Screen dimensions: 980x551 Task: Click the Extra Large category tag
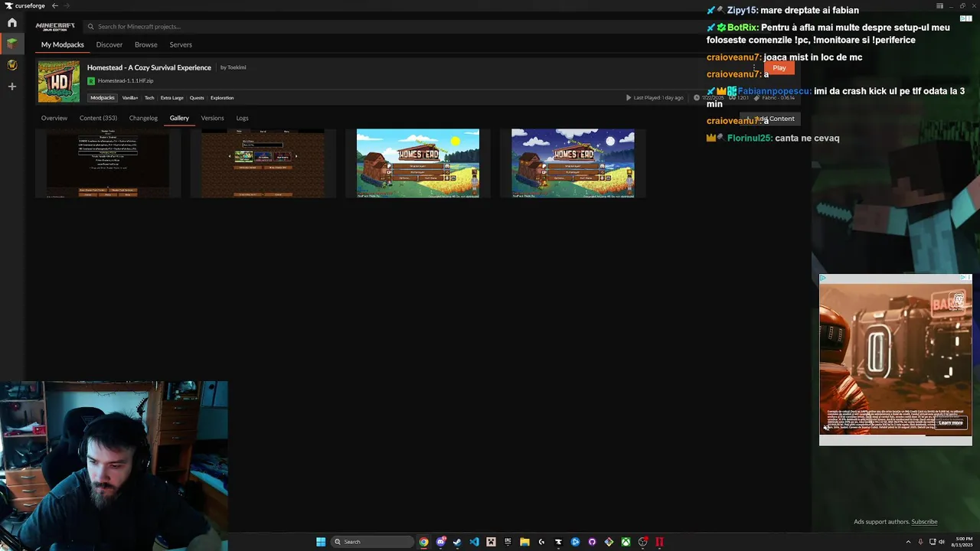click(172, 98)
